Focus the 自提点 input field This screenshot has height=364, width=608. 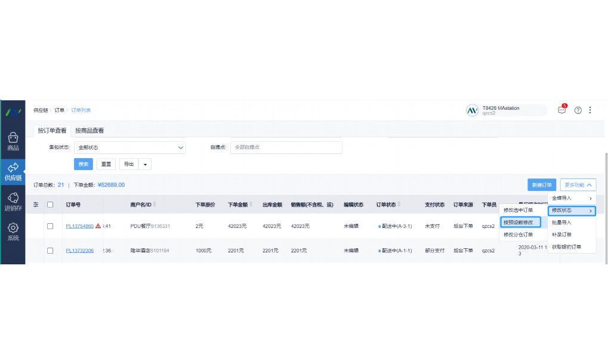pos(286,147)
